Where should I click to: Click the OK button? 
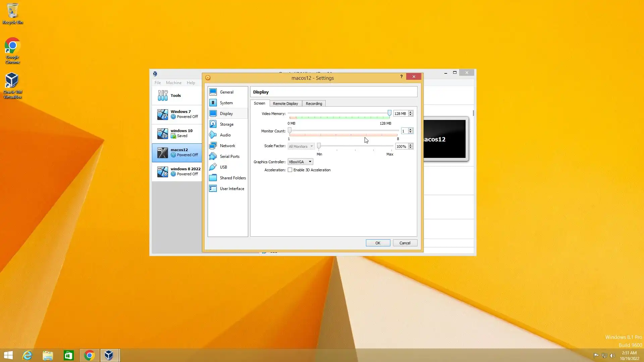pyautogui.click(x=378, y=243)
